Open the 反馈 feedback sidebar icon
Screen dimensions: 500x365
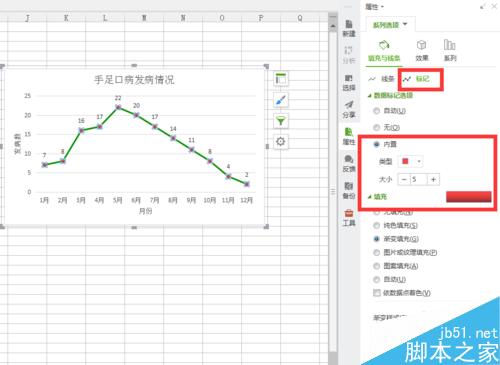click(x=349, y=164)
